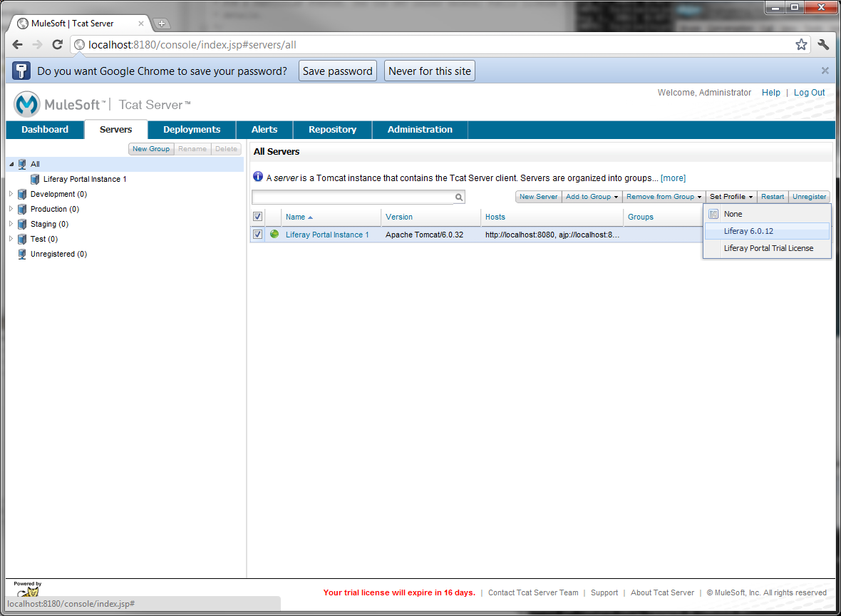Click the New Server button
The height and width of the screenshot is (616, 841).
click(x=539, y=197)
